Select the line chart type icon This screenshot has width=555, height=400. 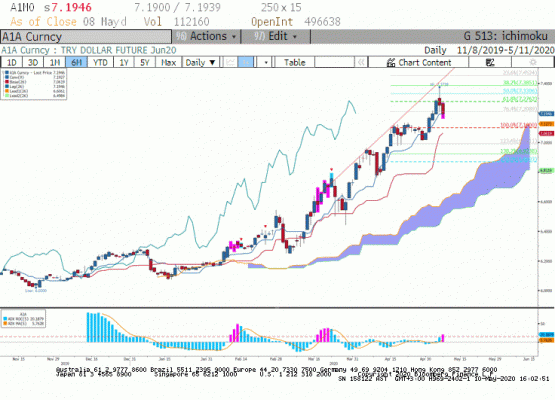click(230, 63)
